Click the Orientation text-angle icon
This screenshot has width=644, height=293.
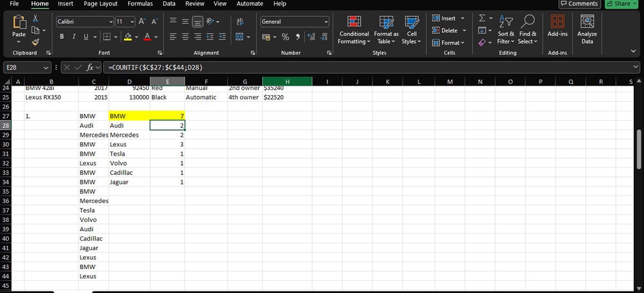pos(210,21)
